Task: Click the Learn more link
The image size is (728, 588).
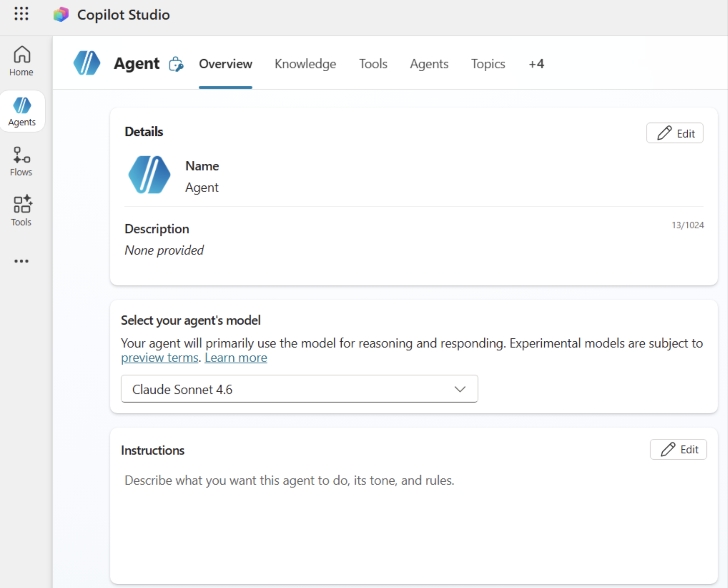Action: pos(236,357)
